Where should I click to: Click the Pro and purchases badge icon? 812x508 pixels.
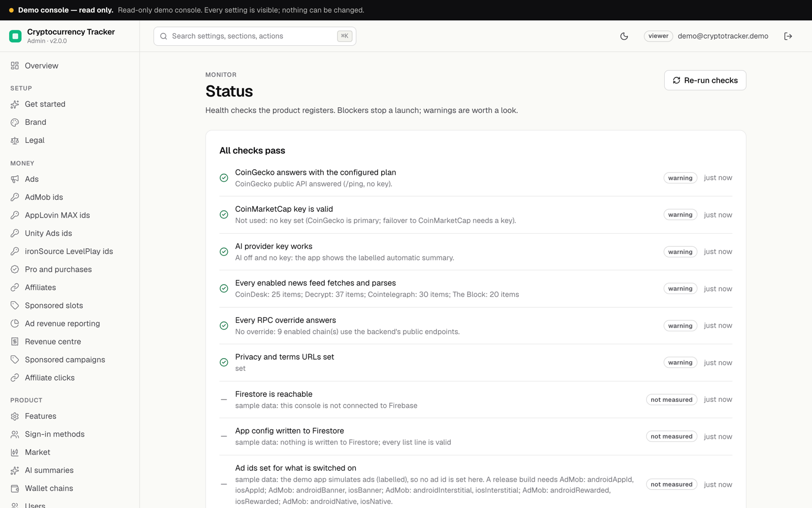[x=15, y=269]
